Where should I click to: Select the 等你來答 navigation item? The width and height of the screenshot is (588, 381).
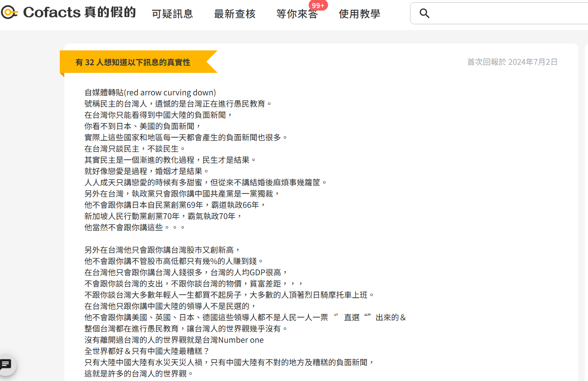click(296, 14)
